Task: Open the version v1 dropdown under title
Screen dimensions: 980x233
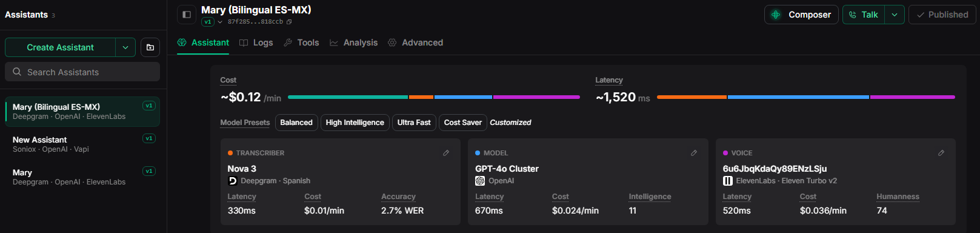Action: 212,22
